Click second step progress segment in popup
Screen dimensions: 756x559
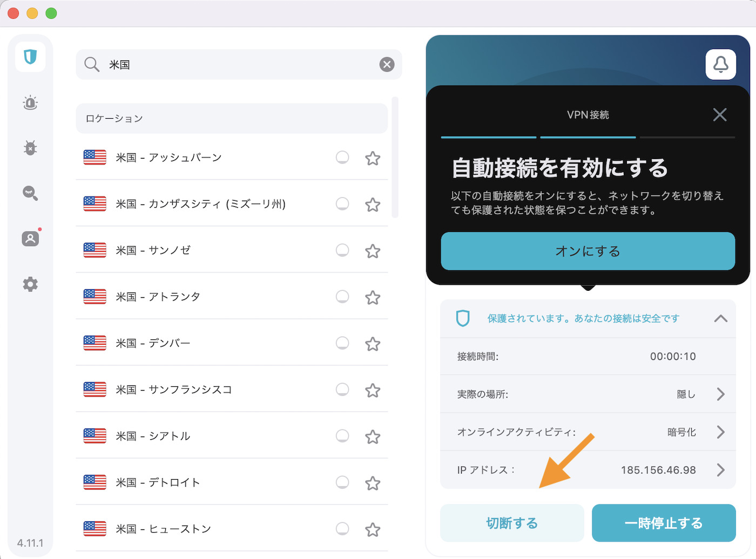pyautogui.click(x=588, y=137)
